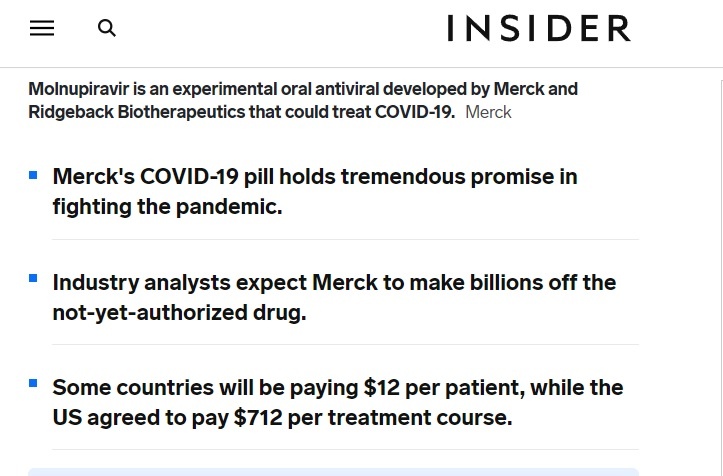Click the light blue box below the summary

click(x=333, y=472)
